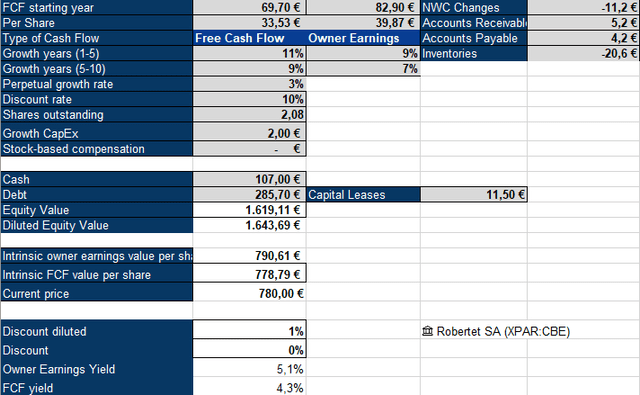The height and width of the screenshot is (395, 640).
Task: Select the Current price 780,00 € cell
Action: coord(249,292)
